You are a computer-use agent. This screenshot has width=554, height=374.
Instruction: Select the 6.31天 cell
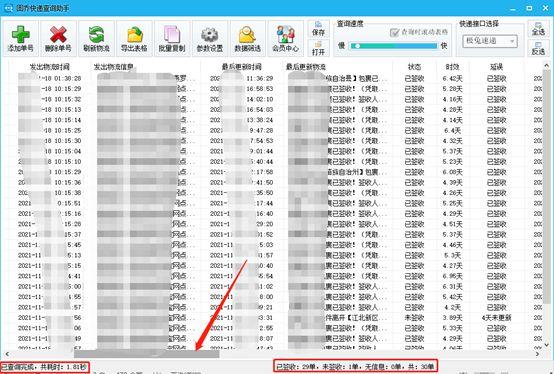[x=452, y=286]
